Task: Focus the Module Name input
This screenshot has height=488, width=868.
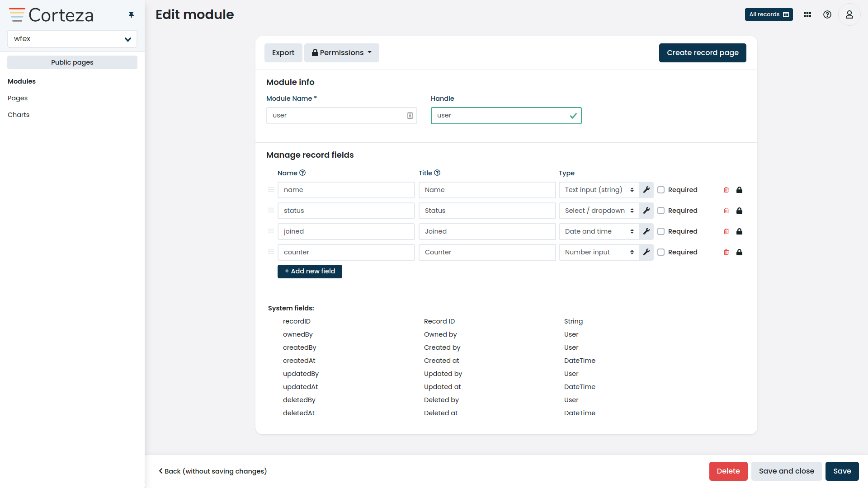Action: pos(342,116)
